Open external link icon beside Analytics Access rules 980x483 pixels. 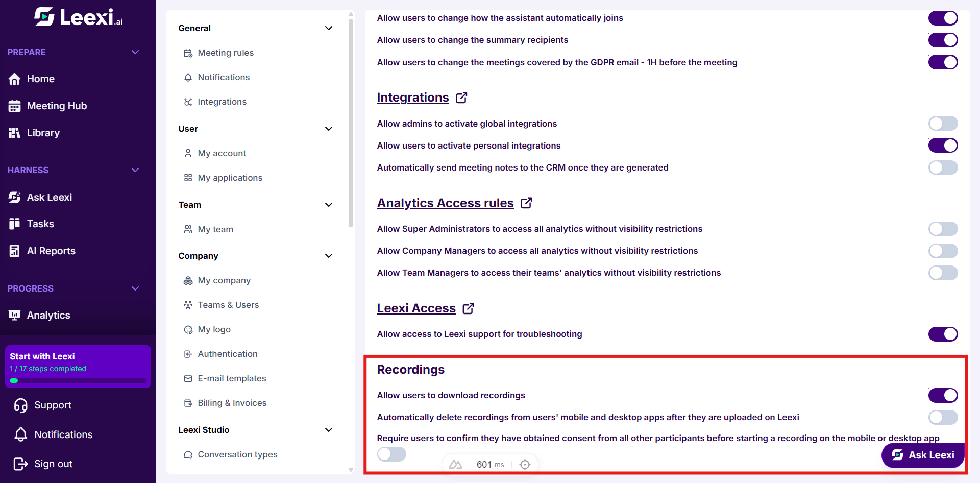coord(526,203)
